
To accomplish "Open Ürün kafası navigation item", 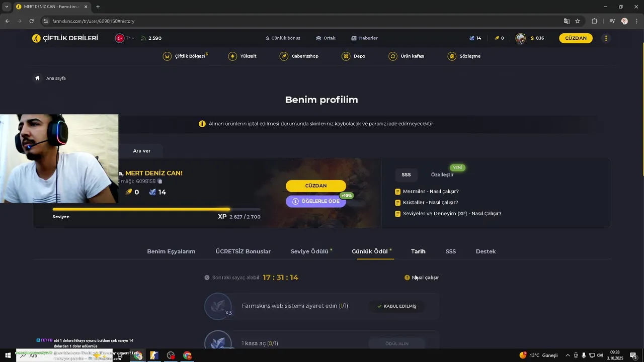I will click(407, 56).
